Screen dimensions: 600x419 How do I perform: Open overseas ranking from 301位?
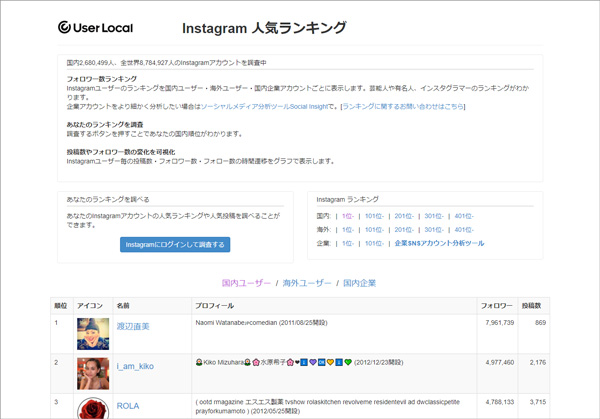click(x=434, y=230)
